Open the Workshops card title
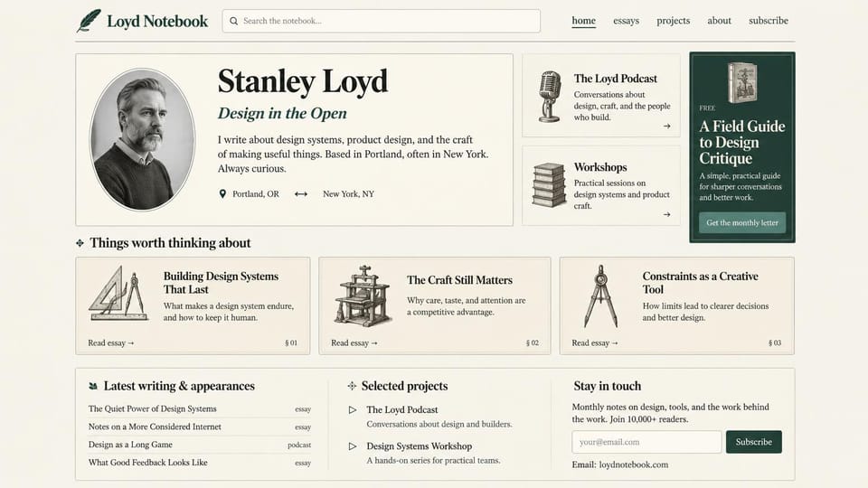The height and width of the screenshot is (488, 868). point(600,167)
